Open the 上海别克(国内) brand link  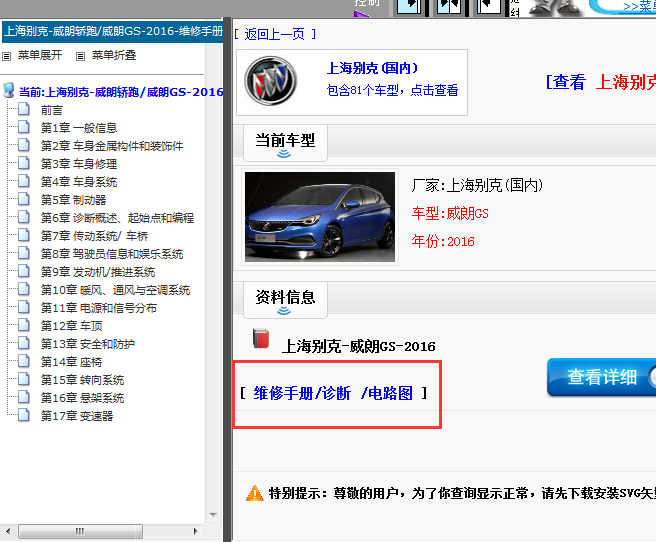(372, 68)
